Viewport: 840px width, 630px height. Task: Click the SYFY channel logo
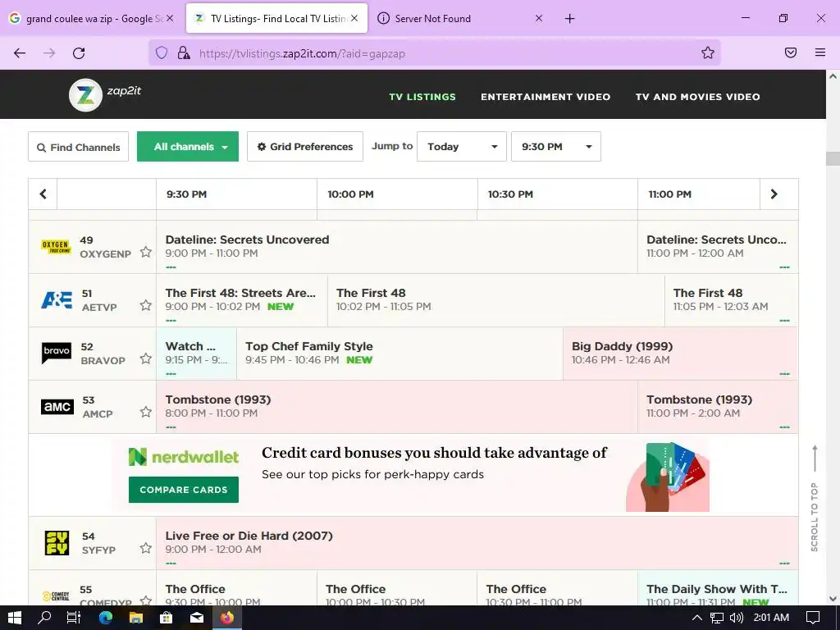57,543
